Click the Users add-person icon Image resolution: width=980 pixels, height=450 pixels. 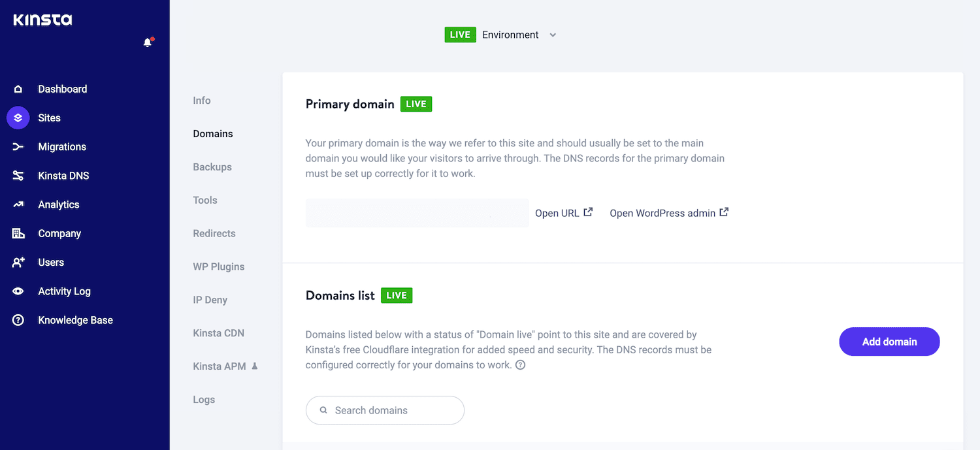[18, 262]
